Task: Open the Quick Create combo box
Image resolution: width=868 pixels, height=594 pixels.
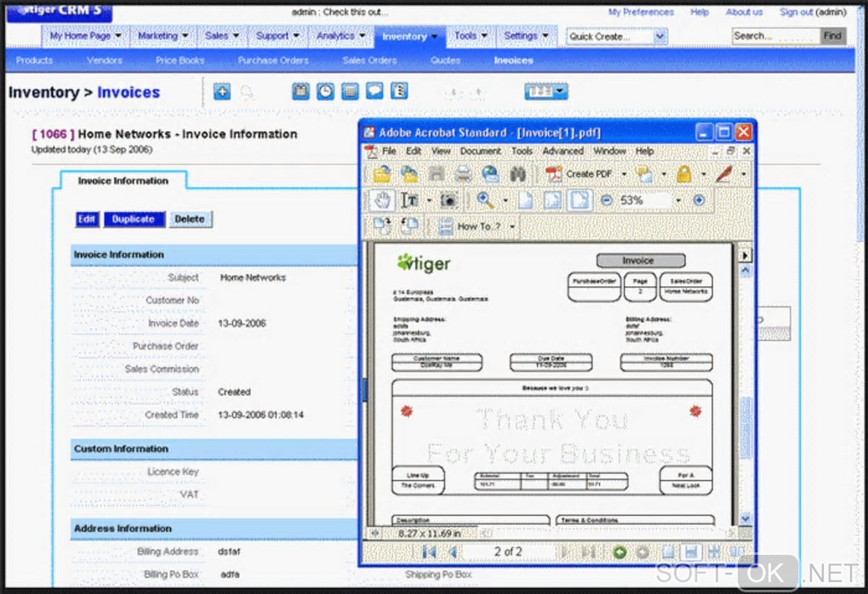Action: [616, 37]
